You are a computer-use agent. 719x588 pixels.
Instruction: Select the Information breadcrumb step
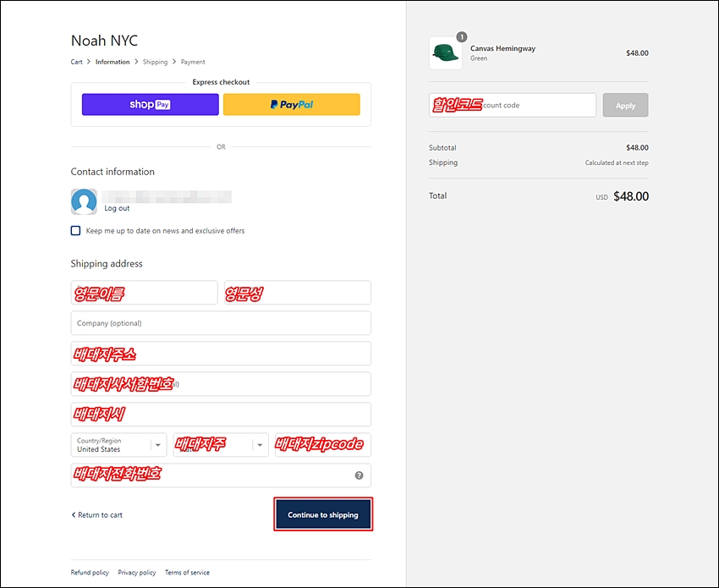coord(113,62)
